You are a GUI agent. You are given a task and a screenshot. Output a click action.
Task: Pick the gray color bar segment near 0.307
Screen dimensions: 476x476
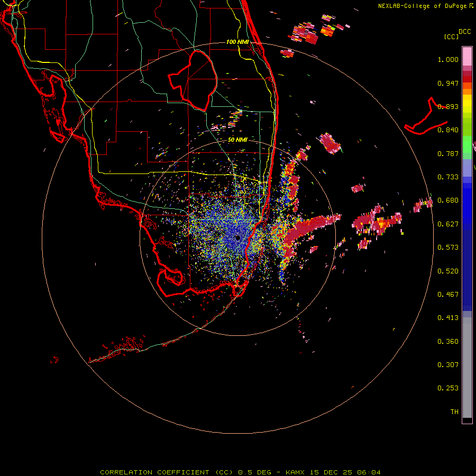[x=467, y=368]
